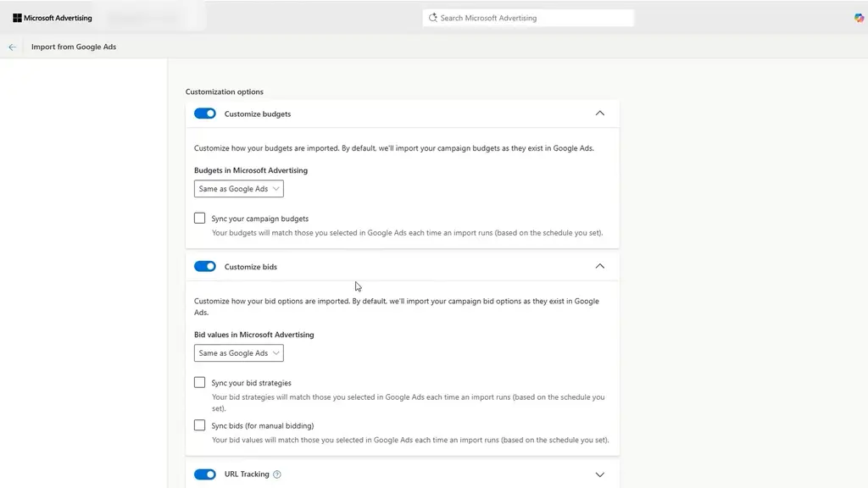The image size is (868, 488).
Task: Turn off the Customize bids toggle
Action: point(205,266)
